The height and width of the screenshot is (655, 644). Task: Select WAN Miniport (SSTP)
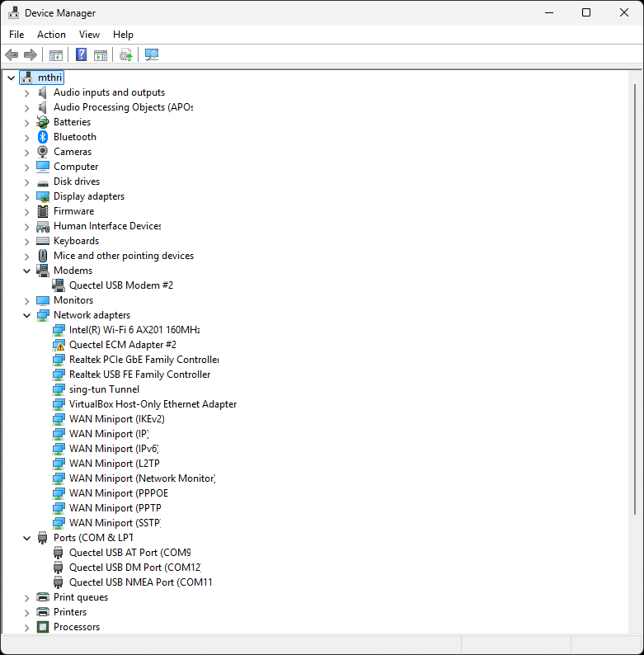pyautogui.click(x=115, y=523)
